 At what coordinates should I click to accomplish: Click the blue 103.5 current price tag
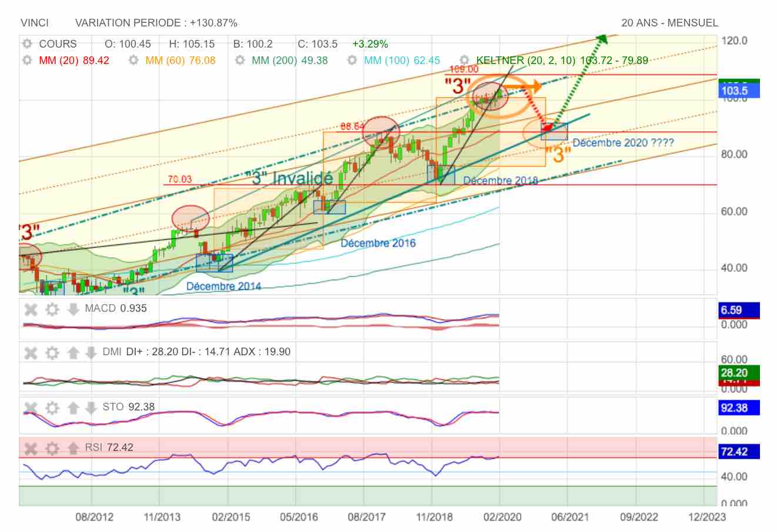(739, 91)
